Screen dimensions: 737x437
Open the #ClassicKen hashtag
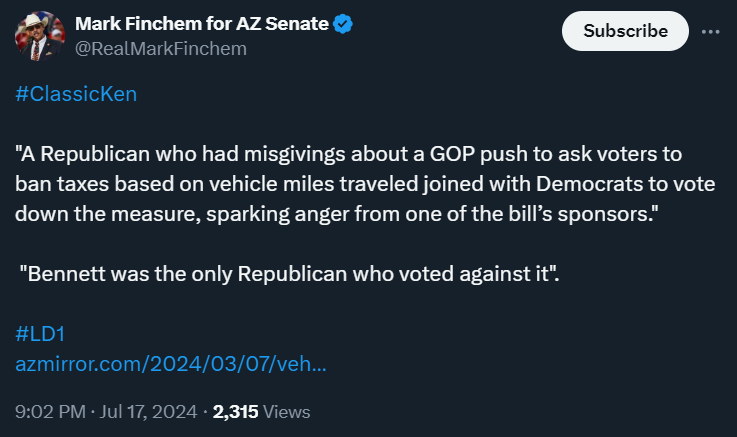pyautogui.click(x=76, y=94)
